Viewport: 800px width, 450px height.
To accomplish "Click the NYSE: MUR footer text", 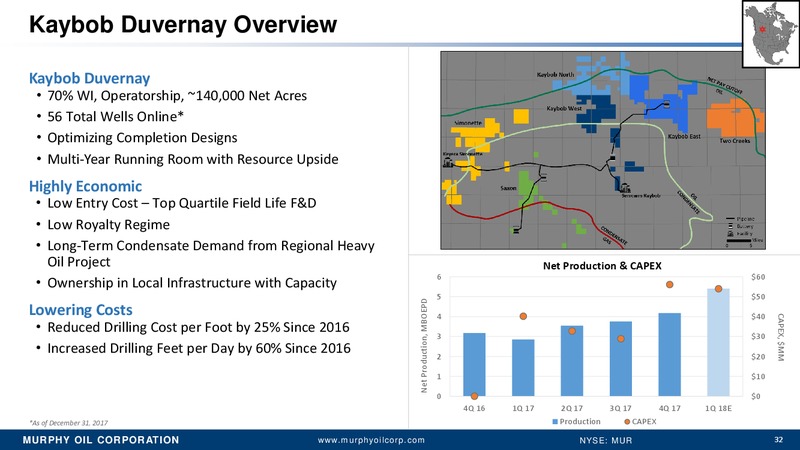I will pos(606,440).
